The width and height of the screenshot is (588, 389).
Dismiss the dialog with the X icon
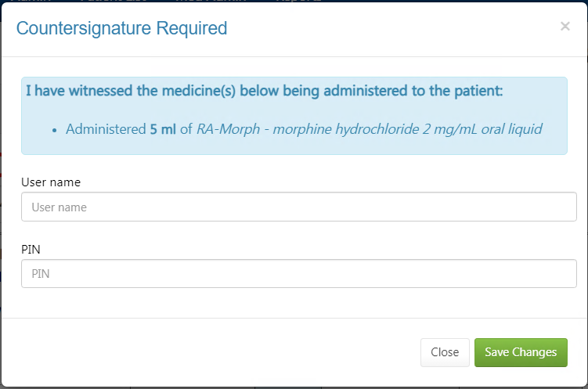coord(565,27)
